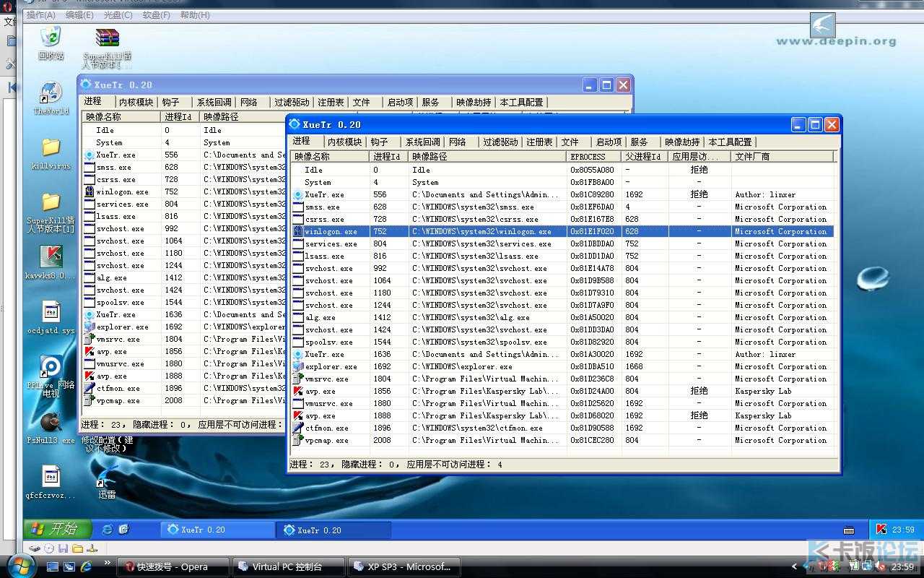Click the folder icon in Virtual PC status bar
The height and width of the screenshot is (578, 924).
coord(77,548)
